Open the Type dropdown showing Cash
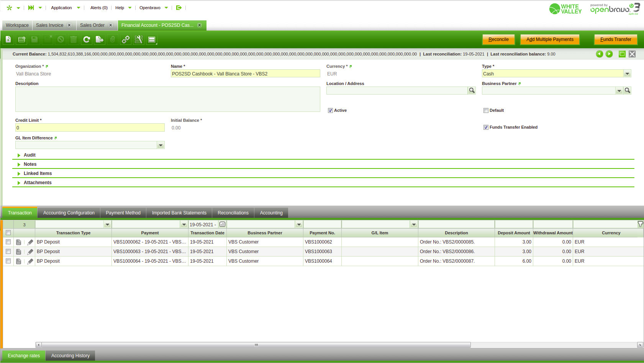This screenshot has height=363, width=644. (627, 74)
